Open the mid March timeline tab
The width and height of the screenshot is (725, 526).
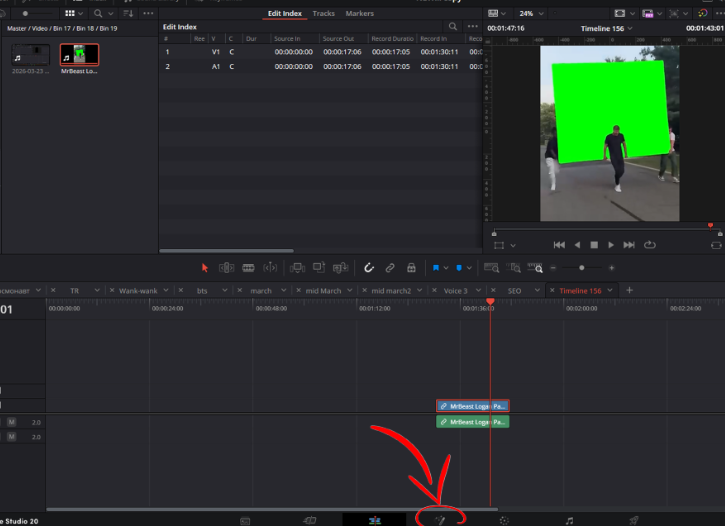coord(323,291)
